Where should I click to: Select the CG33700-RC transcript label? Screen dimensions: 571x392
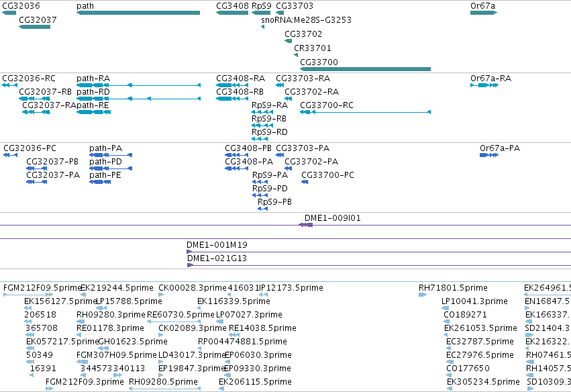tap(327, 105)
